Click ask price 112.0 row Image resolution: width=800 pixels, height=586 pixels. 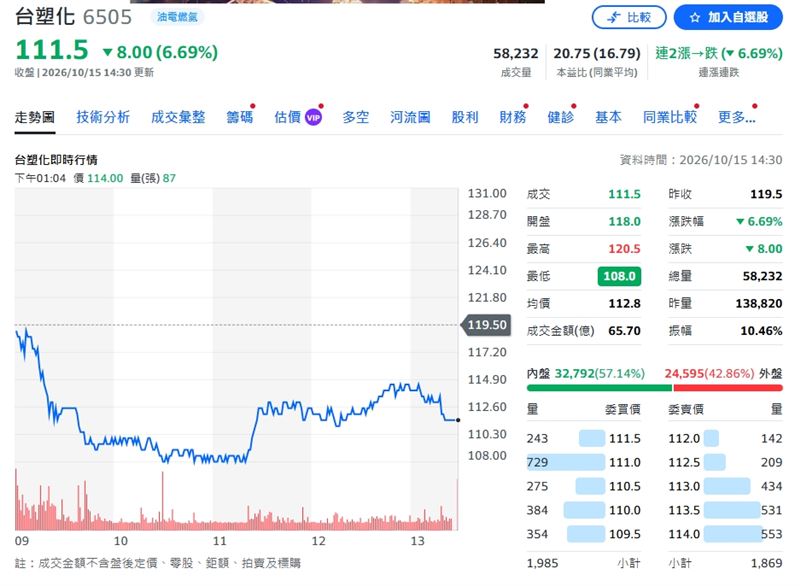click(x=725, y=438)
